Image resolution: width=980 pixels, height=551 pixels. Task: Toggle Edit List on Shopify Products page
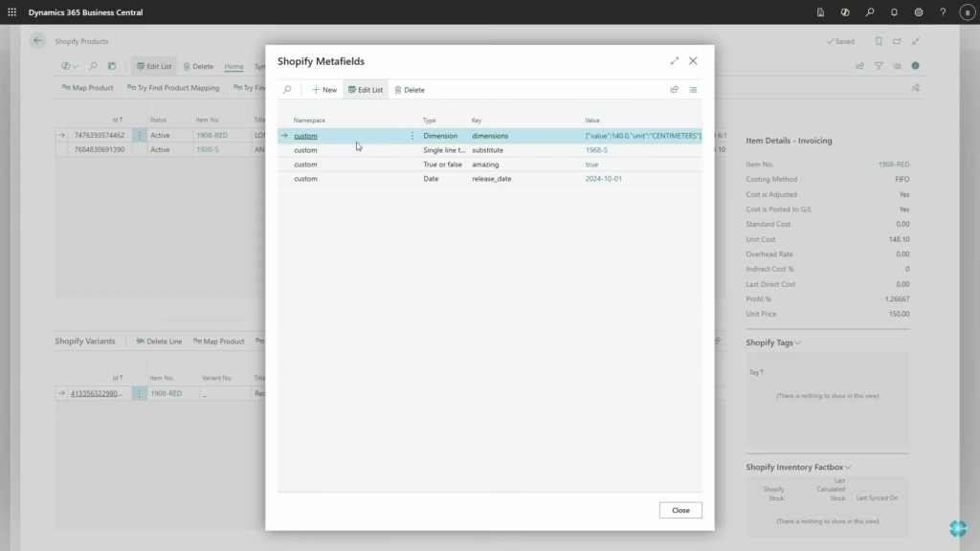(x=154, y=66)
